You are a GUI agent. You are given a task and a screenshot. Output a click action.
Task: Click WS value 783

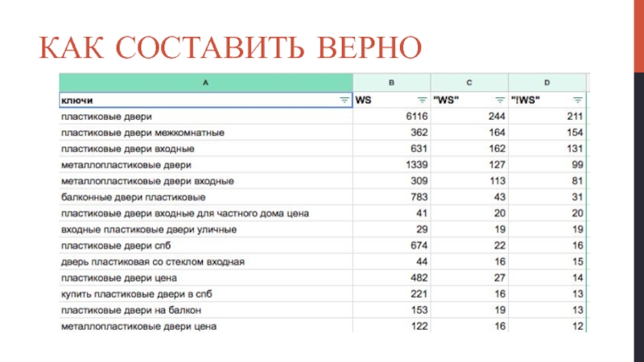419,197
